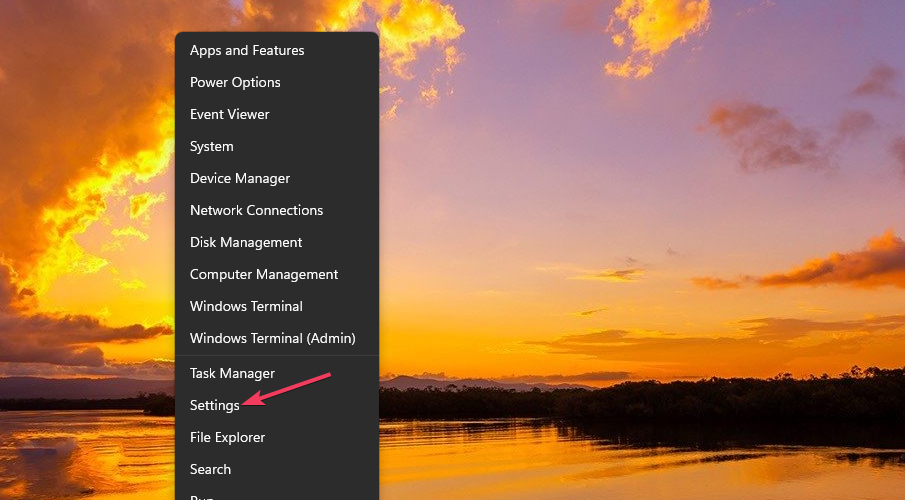Open Device Manager
905x500 pixels.
coord(240,178)
